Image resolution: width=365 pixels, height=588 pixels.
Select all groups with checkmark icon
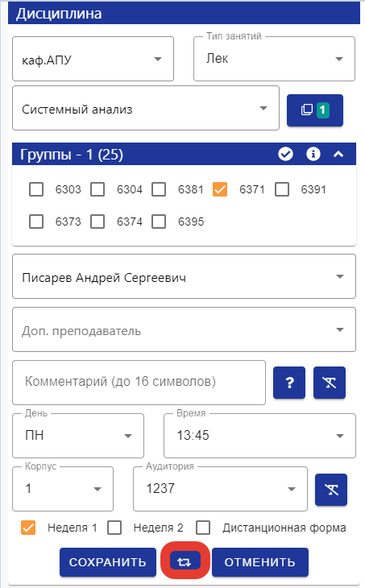(285, 154)
